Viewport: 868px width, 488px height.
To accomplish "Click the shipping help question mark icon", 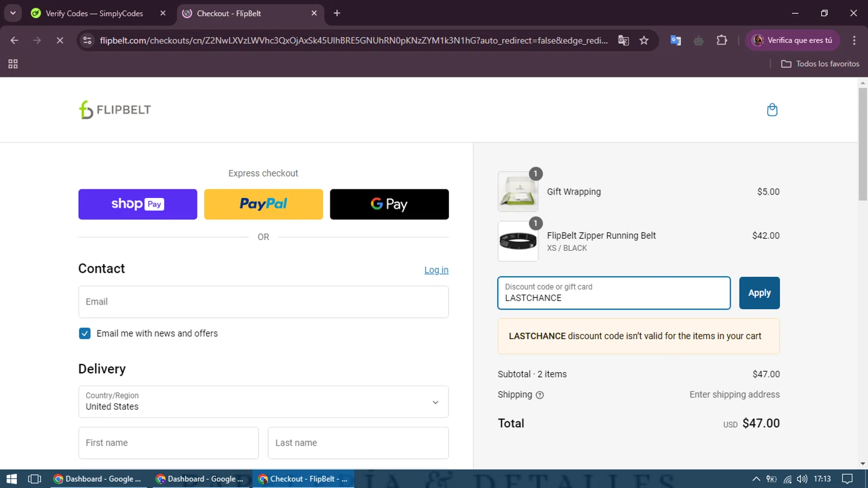I will point(540,395).
